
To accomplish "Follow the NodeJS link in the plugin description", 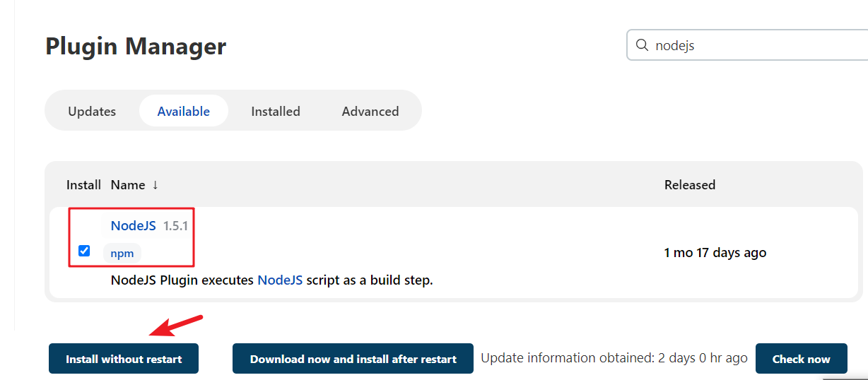I will [x=280, y=280].
